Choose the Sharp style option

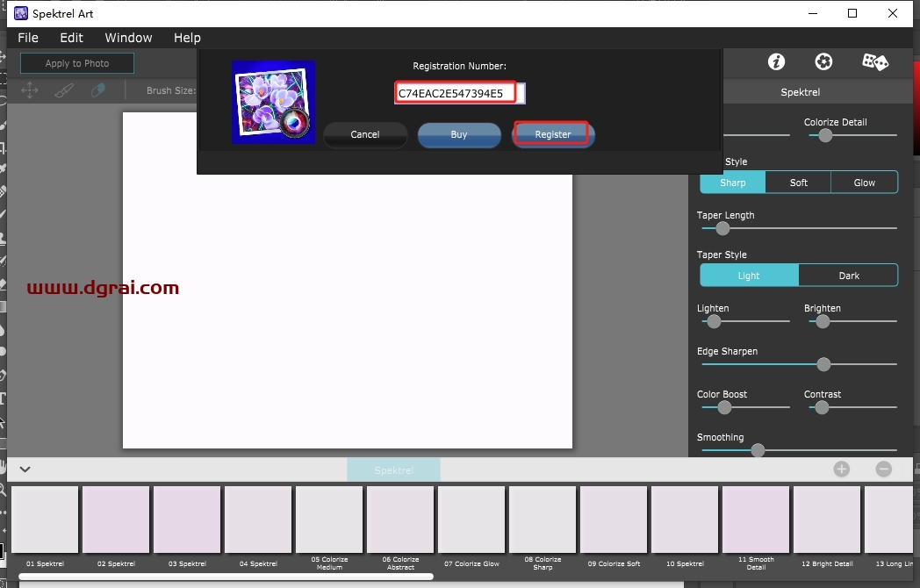click(733, 183)
